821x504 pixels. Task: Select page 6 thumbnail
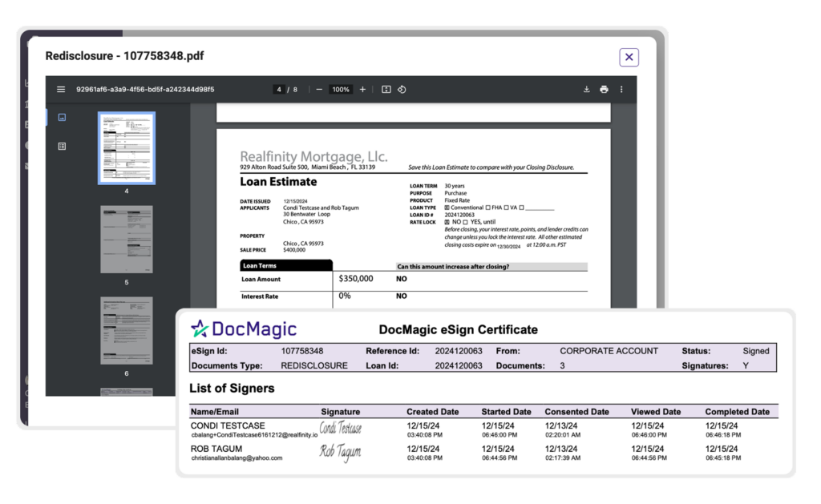(x=126, y=330)
